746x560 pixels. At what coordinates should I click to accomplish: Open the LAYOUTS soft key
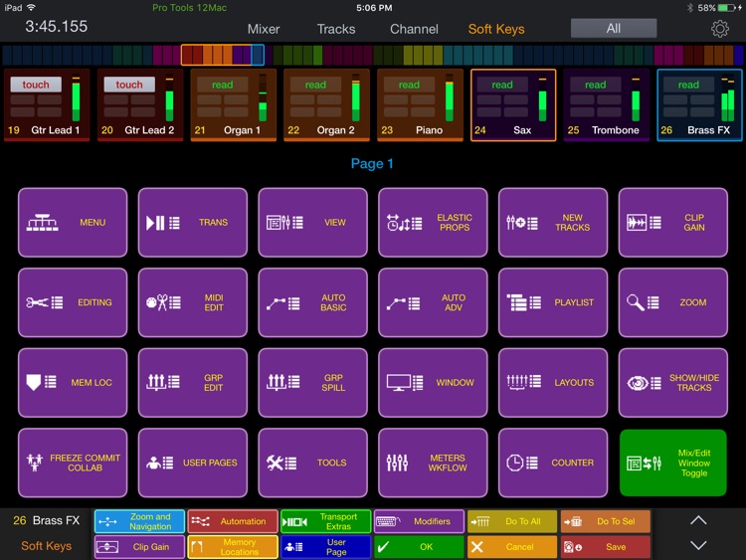(553, 383)
